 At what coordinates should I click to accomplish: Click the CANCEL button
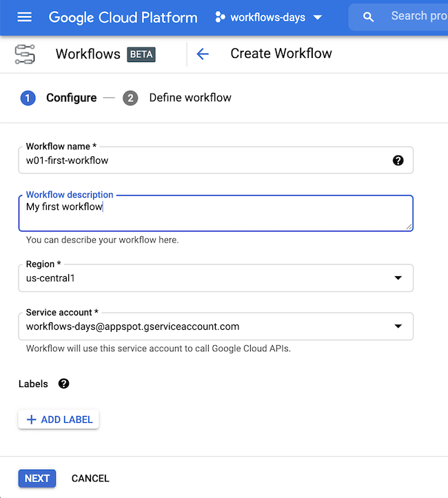(x=90, y=478)
